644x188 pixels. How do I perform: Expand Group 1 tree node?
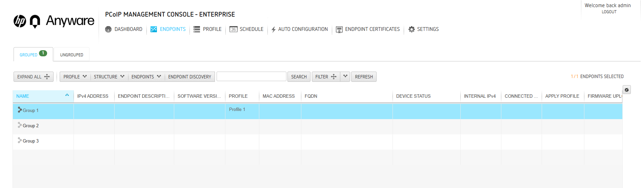click(x=20, y=110)
